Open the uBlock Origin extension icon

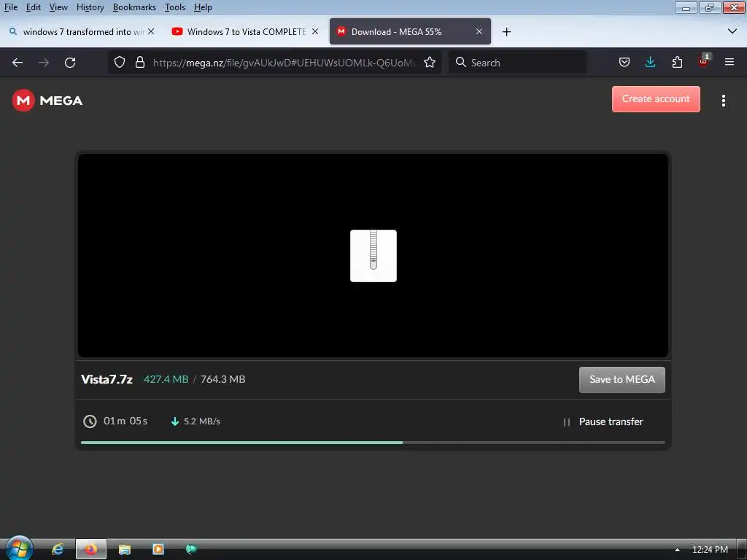pos(704,61)
